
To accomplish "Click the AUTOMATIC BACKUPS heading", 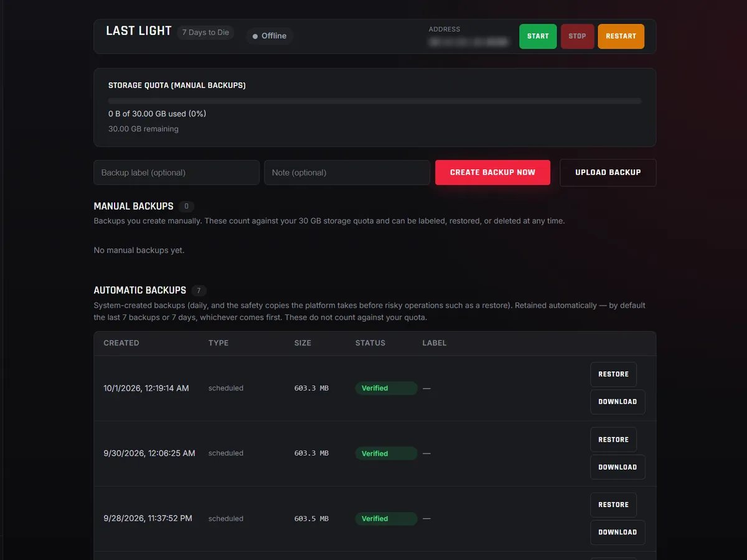I will 140,291.
